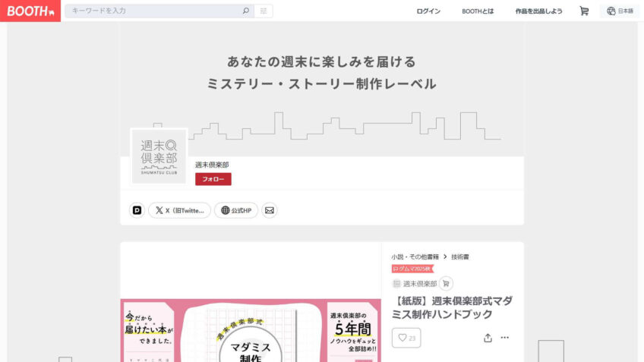Click the search magnifier icon

(245, 11)
